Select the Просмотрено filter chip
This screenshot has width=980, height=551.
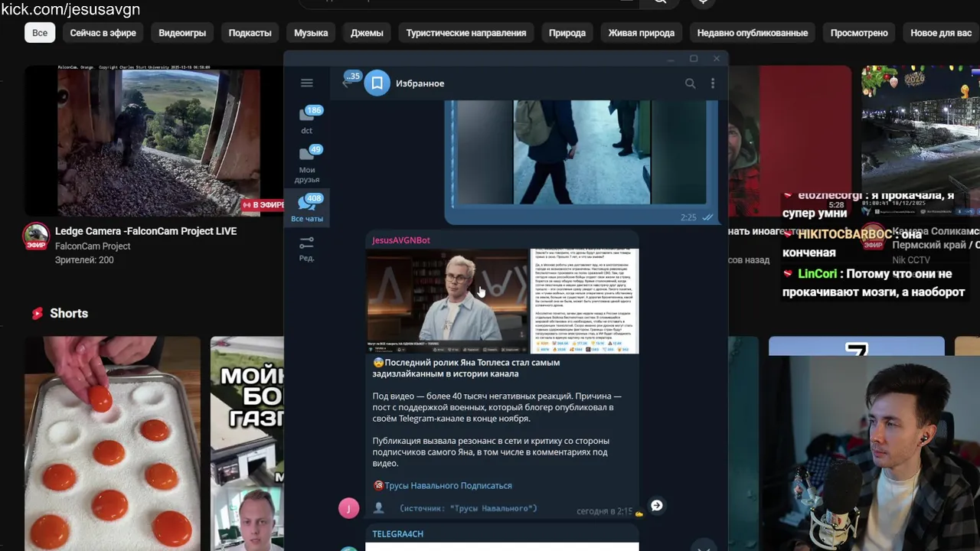[859, 33]
